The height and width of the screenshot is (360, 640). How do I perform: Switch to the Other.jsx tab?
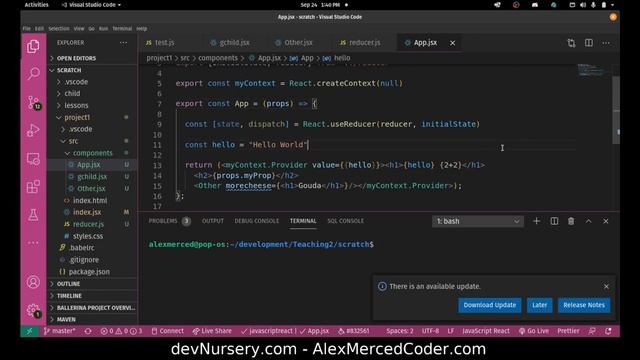(298, 43)
